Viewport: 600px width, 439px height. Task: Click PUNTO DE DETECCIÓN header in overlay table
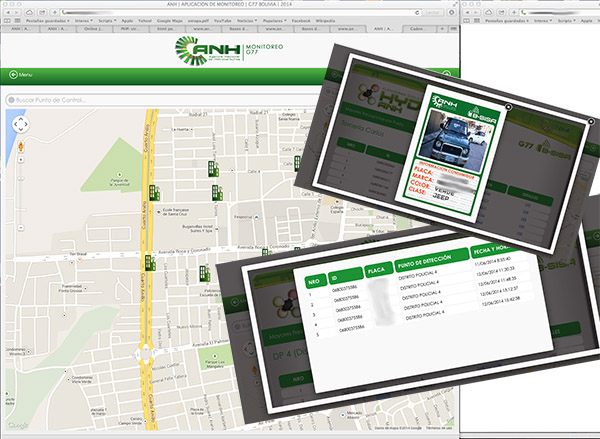click(432, 260)
